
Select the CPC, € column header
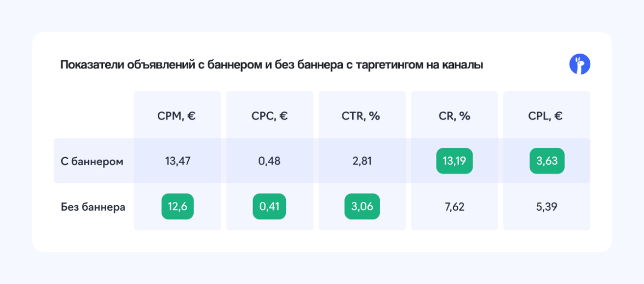click(269, 116)
